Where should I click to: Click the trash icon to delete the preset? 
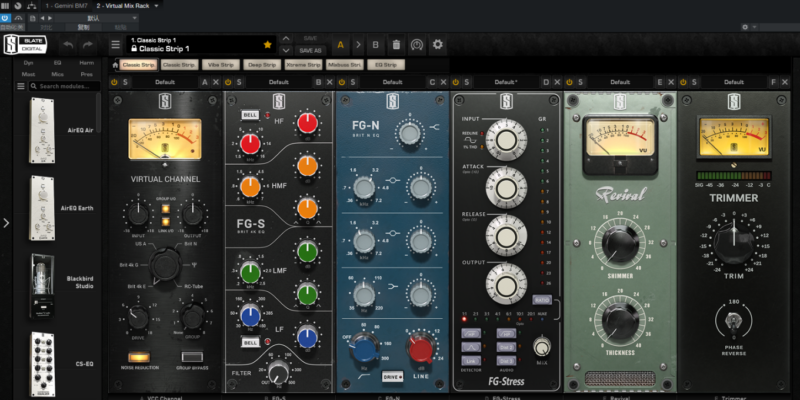(x=396, y=45)
